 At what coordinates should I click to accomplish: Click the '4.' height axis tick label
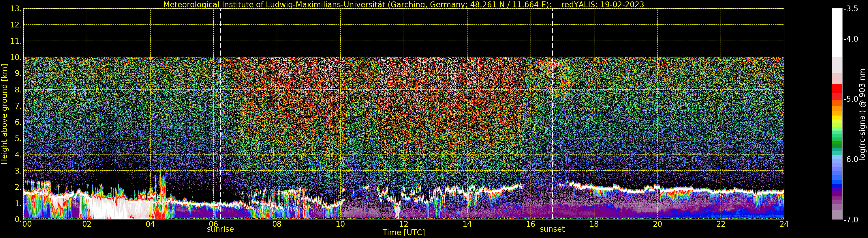[x=18, y=155]
